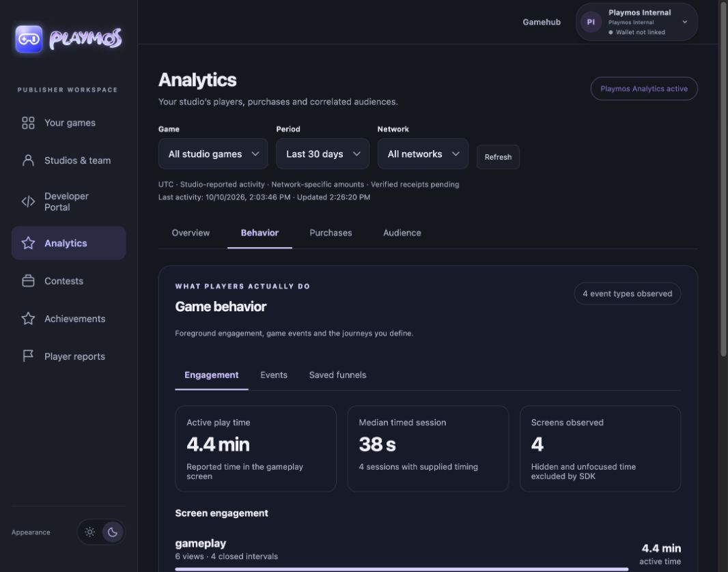Open the Period dropdown Last 30 days
The height and width of the screenshot is (572, 728).
(x=322, y=154)
